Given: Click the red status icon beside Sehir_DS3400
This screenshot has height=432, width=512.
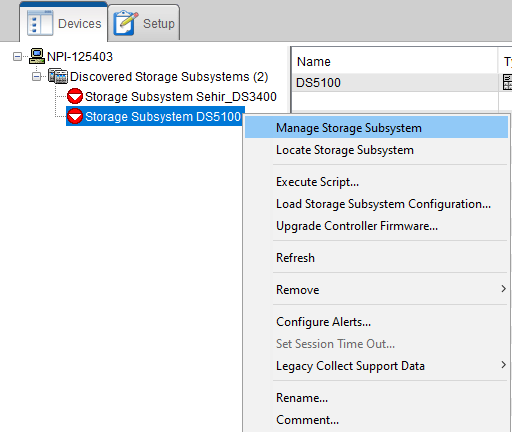Looking at the screenshot, I should click(x=75, y=96).
